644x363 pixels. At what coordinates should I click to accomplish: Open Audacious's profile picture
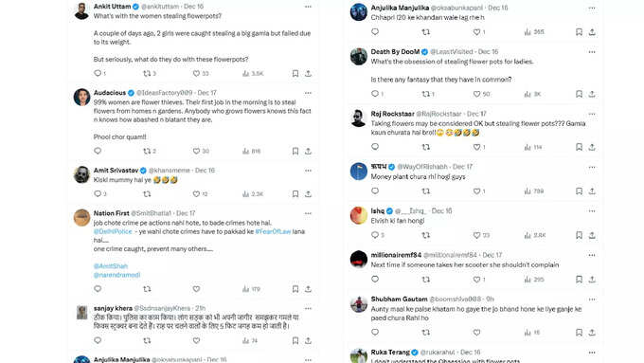click(81, 98)
